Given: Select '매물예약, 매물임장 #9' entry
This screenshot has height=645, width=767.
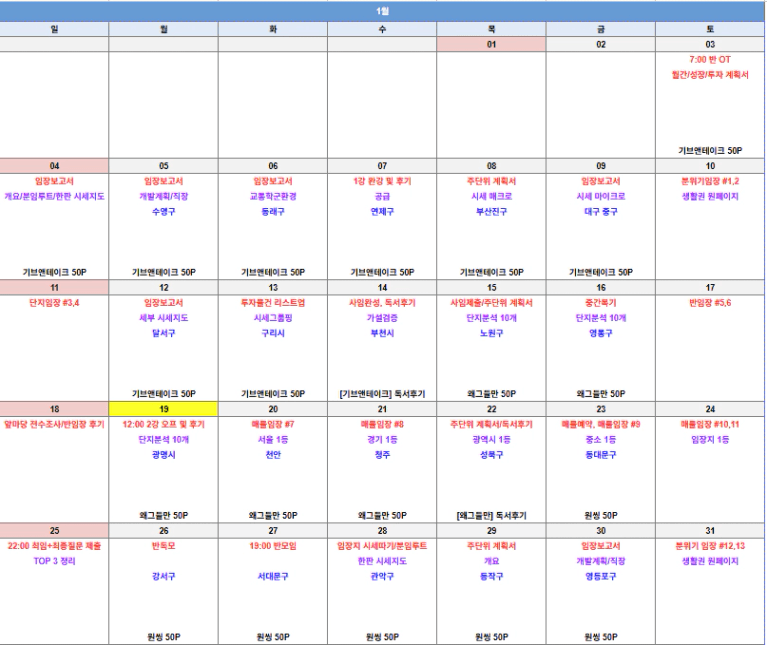Looking at the screenshot, I should 601,424.
